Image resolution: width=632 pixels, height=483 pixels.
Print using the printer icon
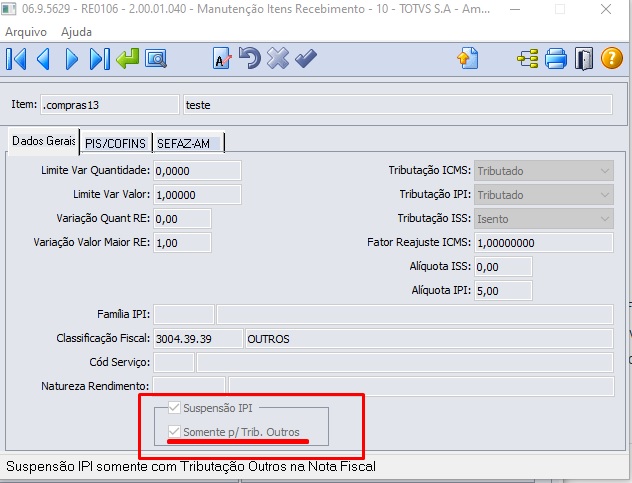(x=556, y=58)
